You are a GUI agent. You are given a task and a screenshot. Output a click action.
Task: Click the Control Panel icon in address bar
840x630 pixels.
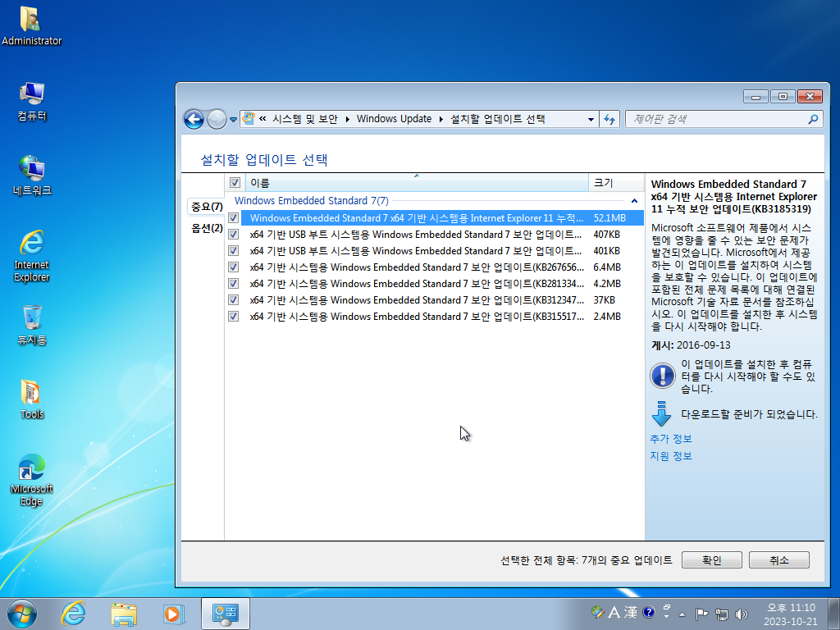tap(249, 118)
